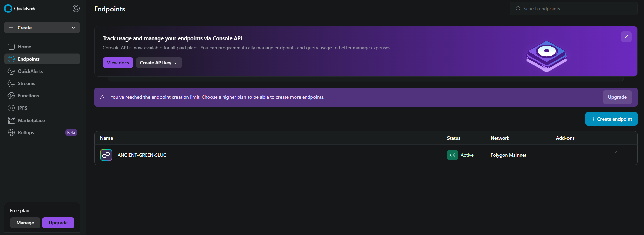Screen dimensions: 644x235
Task: Open the Marketplace page
Action: click(x=31, y=120)
